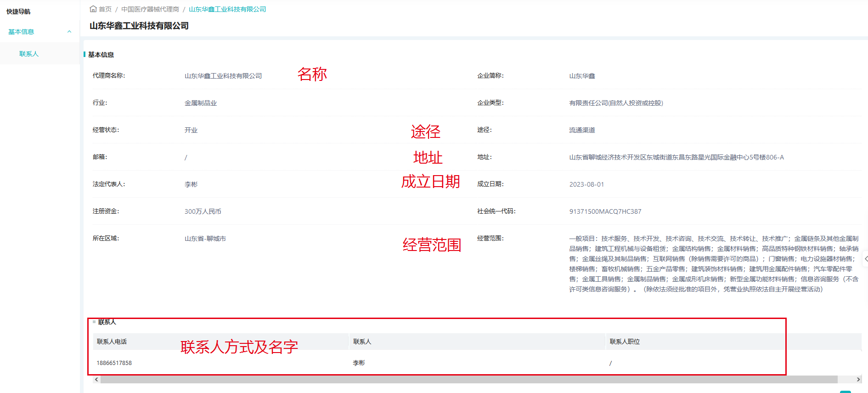Click the side panel collapse arrow on right edge
868x393 pixels.
click(x=866, y=259)
